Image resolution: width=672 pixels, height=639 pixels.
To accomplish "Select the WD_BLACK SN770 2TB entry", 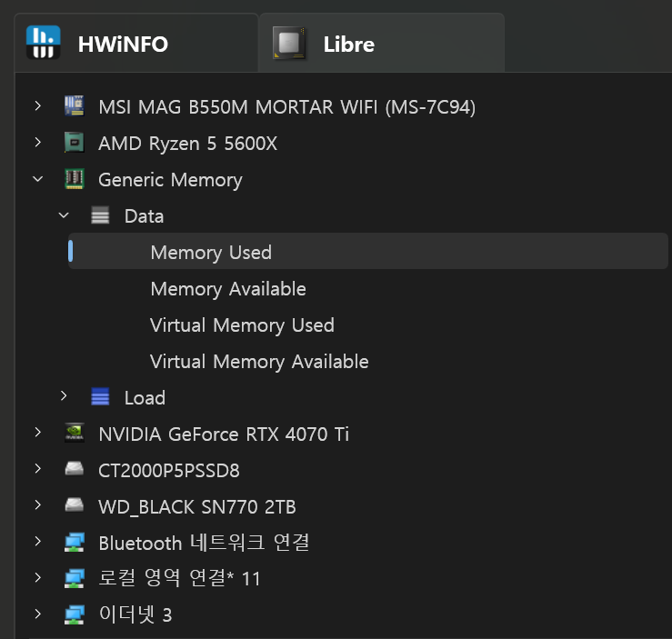I will pos(197,507).
